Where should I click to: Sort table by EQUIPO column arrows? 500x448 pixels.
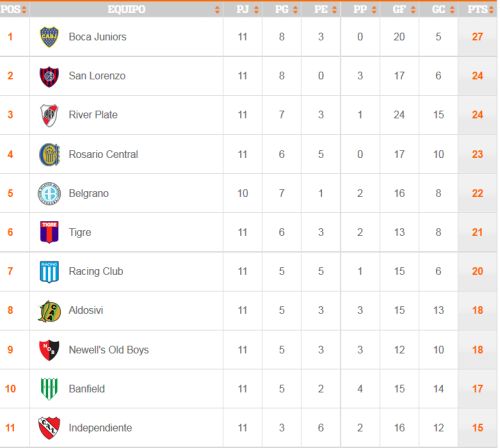click(217, 10)
